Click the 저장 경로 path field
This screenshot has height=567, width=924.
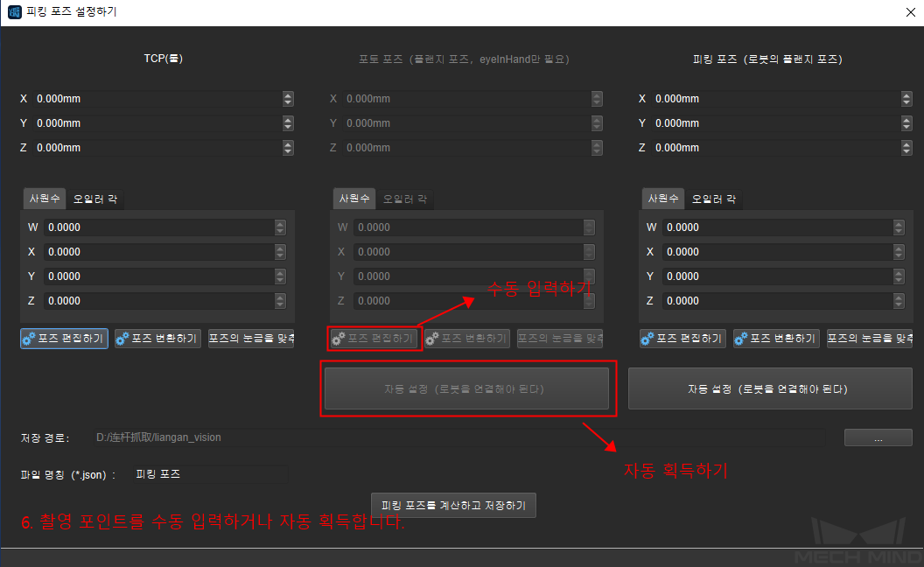[x=459, y=437]
